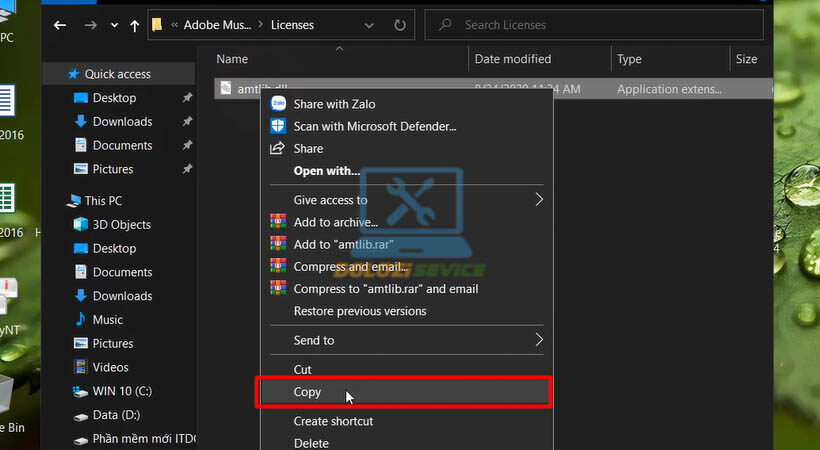Click Create shortcut menu entry
The image size is (820, 450).
pyautogui.click(x=333, y=421)
